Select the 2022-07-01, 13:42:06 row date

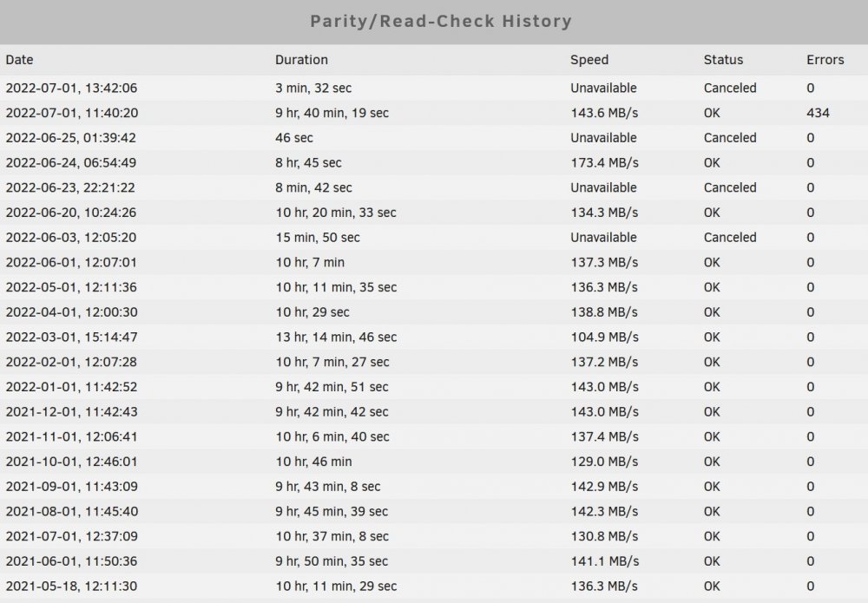tap(71, 88)
